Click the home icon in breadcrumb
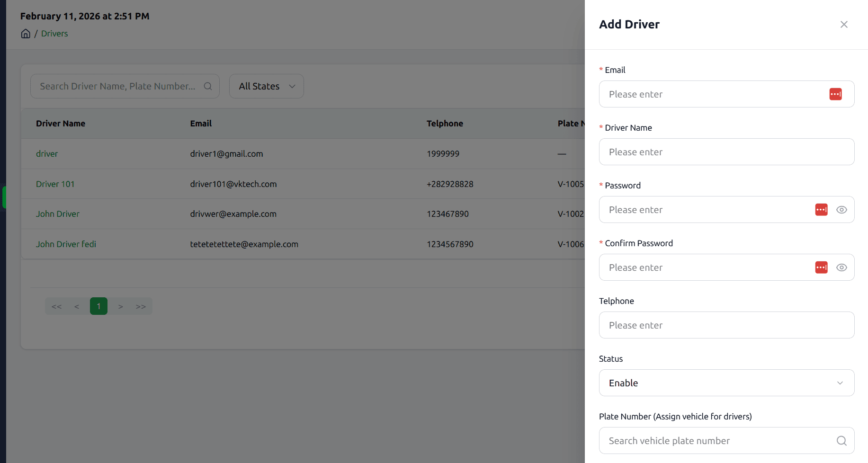Image resolution: width=868 pixels, height=463 pixels. 26,34
